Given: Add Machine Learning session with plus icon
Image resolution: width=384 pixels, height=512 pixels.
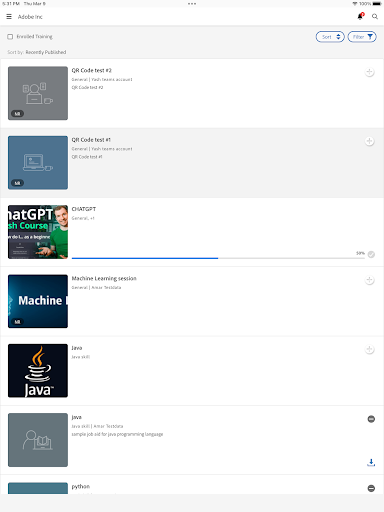Looking at the screenshot, I should (x=369, y=280).
